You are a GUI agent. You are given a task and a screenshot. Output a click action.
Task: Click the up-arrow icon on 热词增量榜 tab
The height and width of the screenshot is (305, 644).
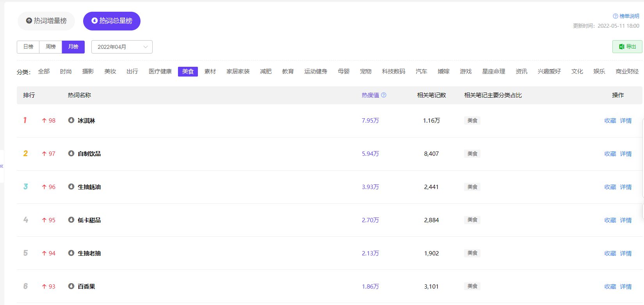(29, 21)
